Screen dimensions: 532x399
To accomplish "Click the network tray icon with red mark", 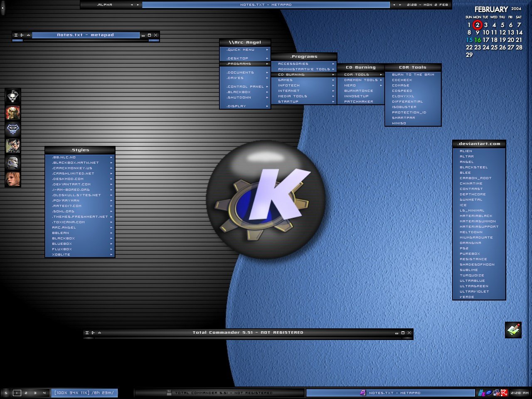I will point(497,393).
